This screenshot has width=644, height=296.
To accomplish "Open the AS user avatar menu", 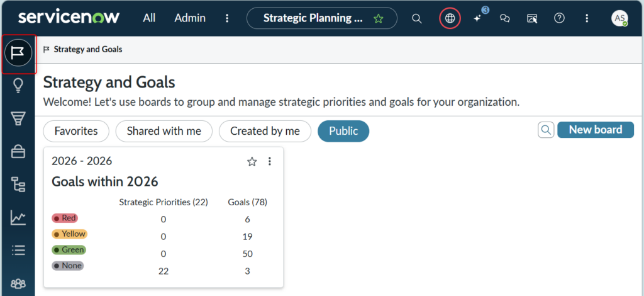I will point(619,18).
